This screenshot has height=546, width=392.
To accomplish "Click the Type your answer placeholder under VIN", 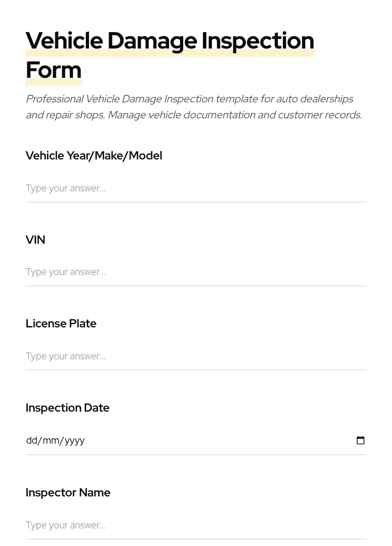I will coord(66,272).
